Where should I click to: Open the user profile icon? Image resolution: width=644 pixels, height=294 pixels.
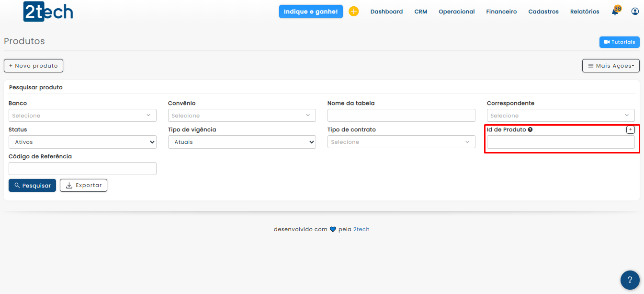pos(635,12)
